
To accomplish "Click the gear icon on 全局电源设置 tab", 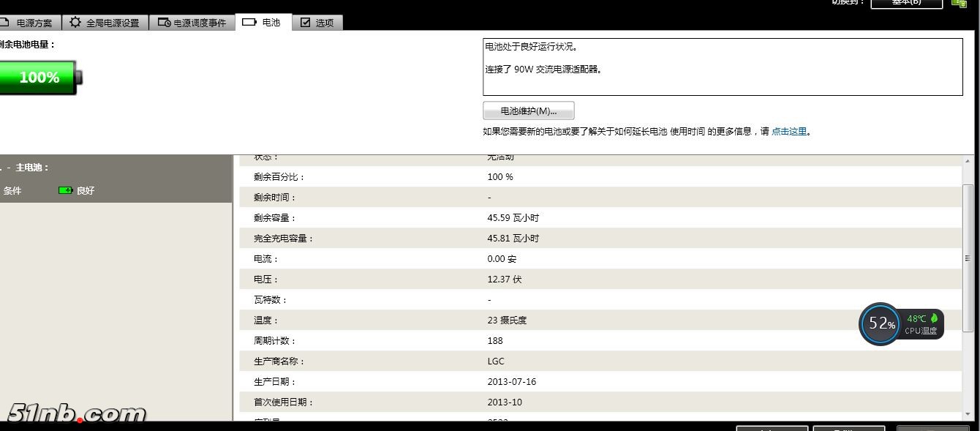I will pyautogui.click(x=75, y=23).
